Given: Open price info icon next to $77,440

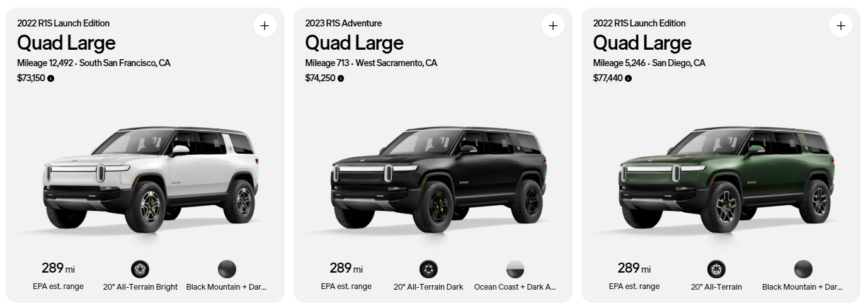Looking at the screenshot, I should (628, 79).
